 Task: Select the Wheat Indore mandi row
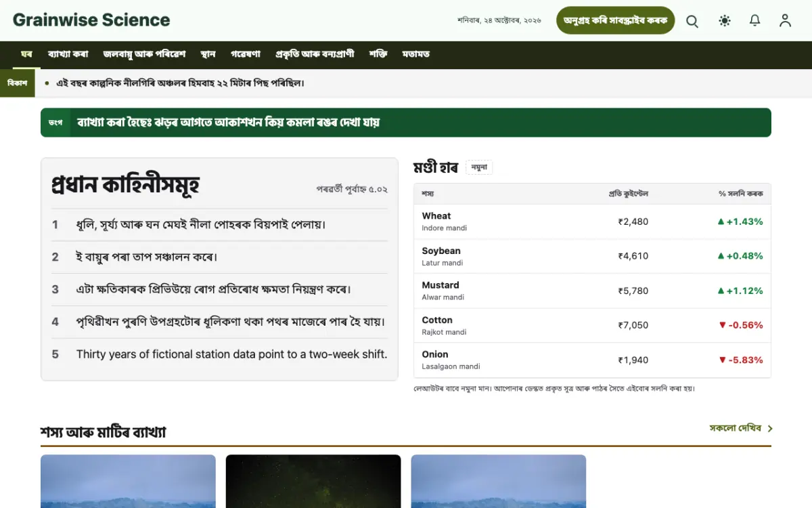592,221
